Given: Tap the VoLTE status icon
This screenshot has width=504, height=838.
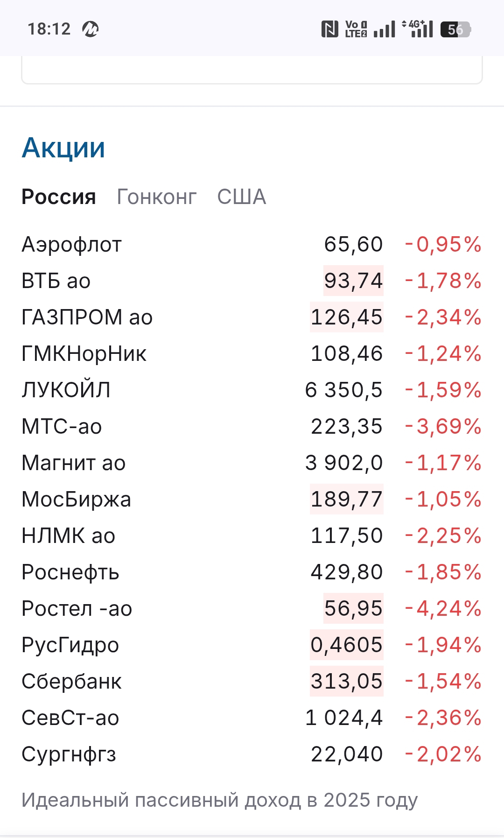Looking at the screenshot, I should click(x=356, y=29).
